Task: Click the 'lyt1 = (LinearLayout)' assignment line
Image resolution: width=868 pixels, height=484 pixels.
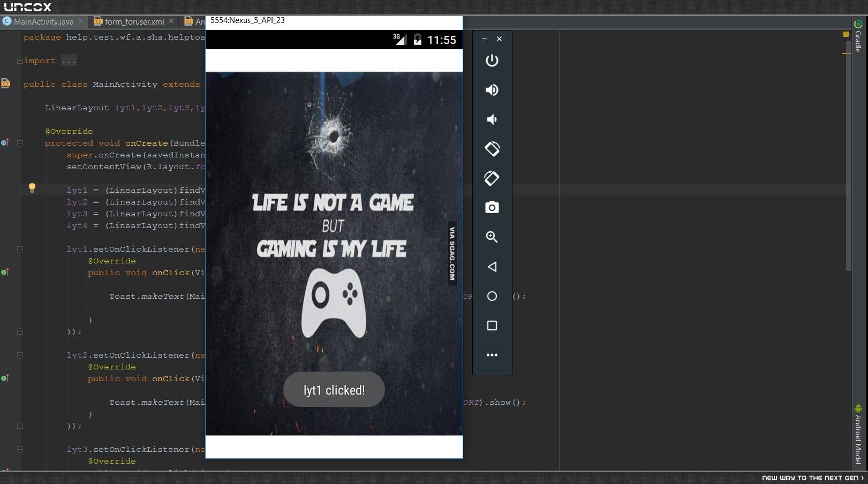Action: pyautogui.click(x=136, y=190)
